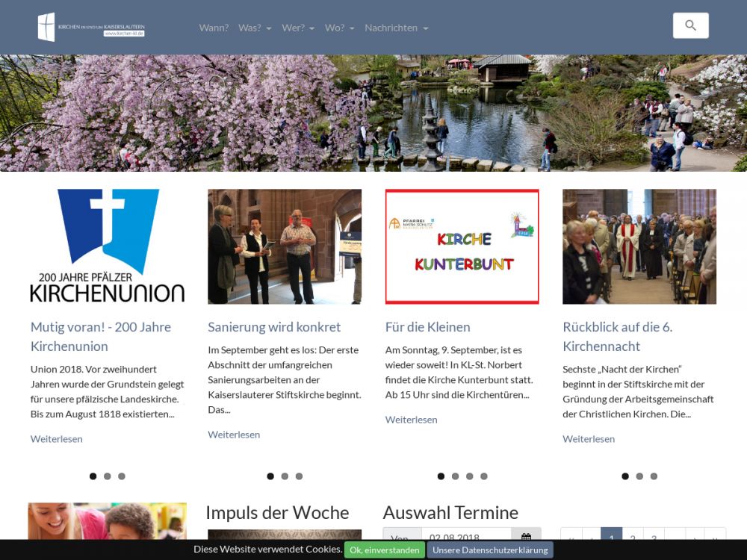Image resolution: width=747 pixels, height=560 pixels.
Task: Select third carousel dot under Sanierung article
Action: pos(299,476)
